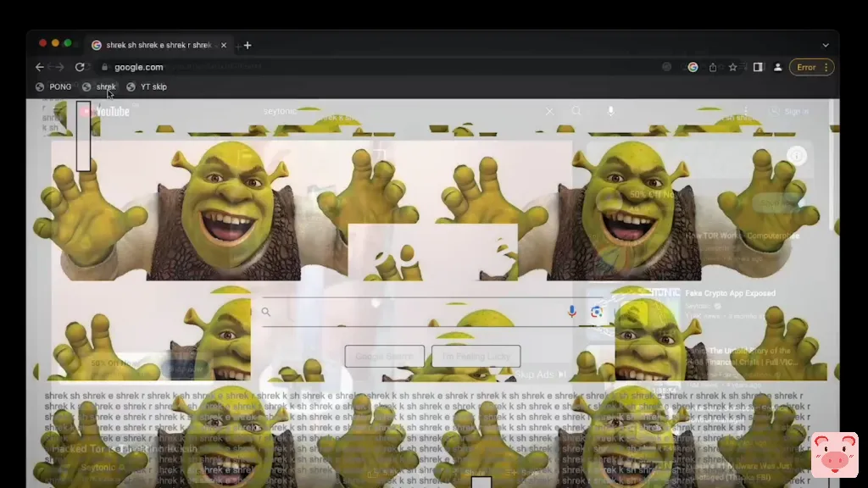Image resolution: width=868 pixels, height=488 pixels.
Task: Search by image with Google Lens icon
Action: coord(596,312)
